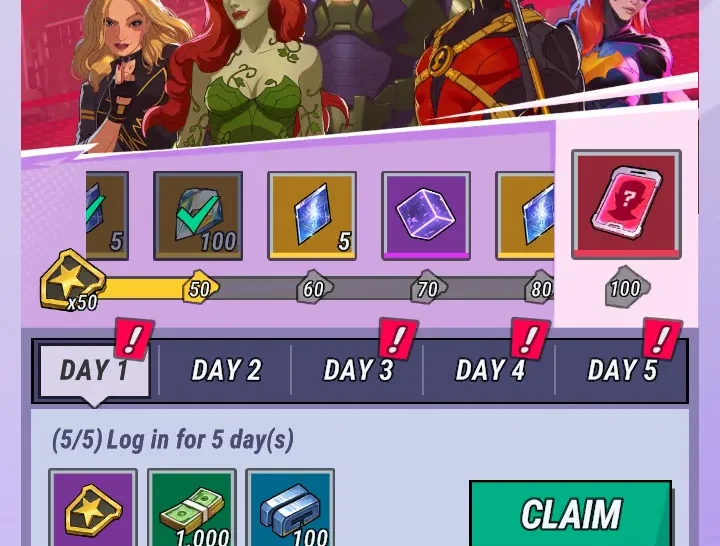
Task: Tap the 100 milestone marker
Action: point(626,288)
